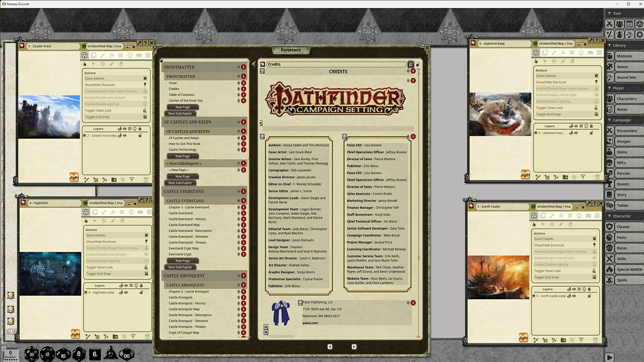
Task: Click lighting bulb tool in Citadel Vraid toolbar
Action: point(130,55)
